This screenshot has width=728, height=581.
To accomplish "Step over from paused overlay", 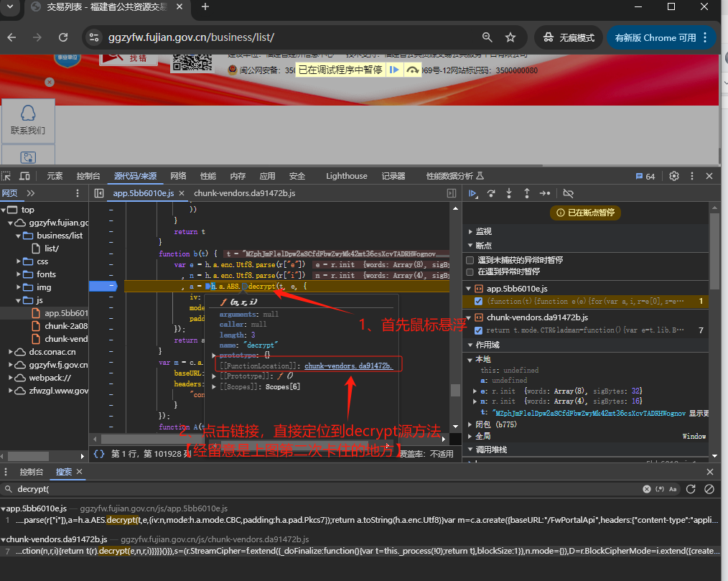I will 412,70.
